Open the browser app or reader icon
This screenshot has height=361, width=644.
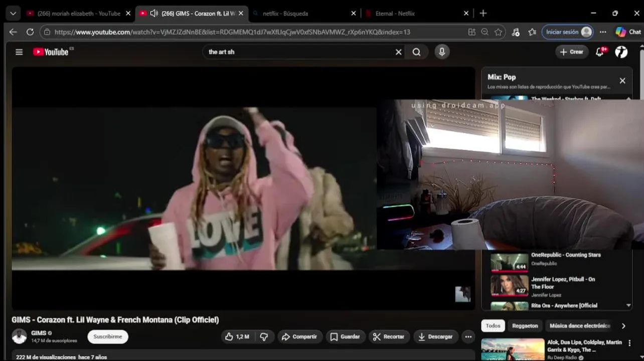coord(471,32)
